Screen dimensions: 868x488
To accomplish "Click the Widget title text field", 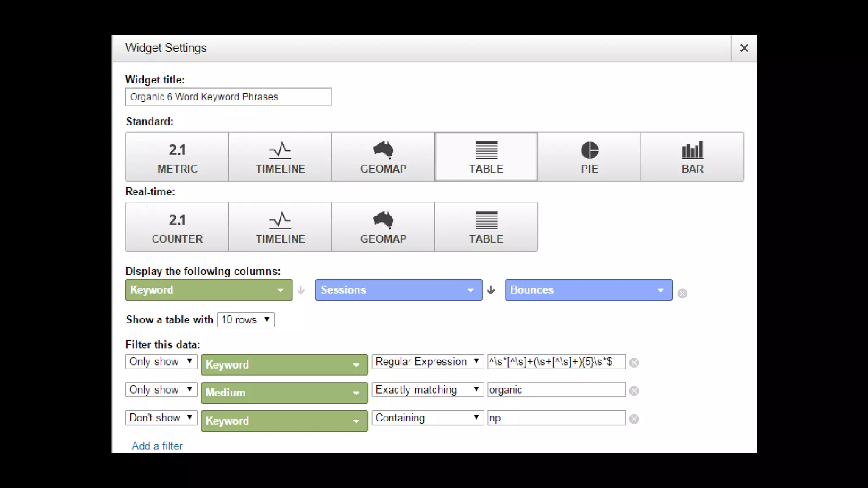I will coord(228,97).
